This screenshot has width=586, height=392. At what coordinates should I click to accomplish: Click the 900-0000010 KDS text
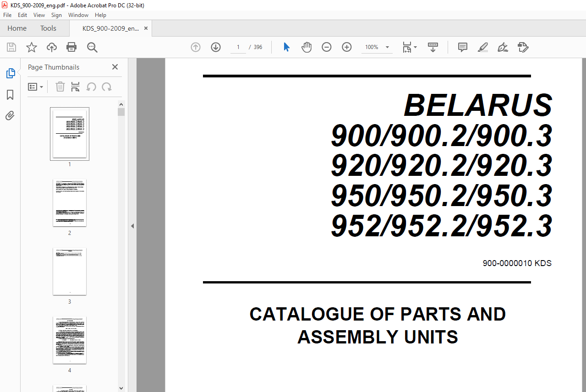[x=517, y=263]
